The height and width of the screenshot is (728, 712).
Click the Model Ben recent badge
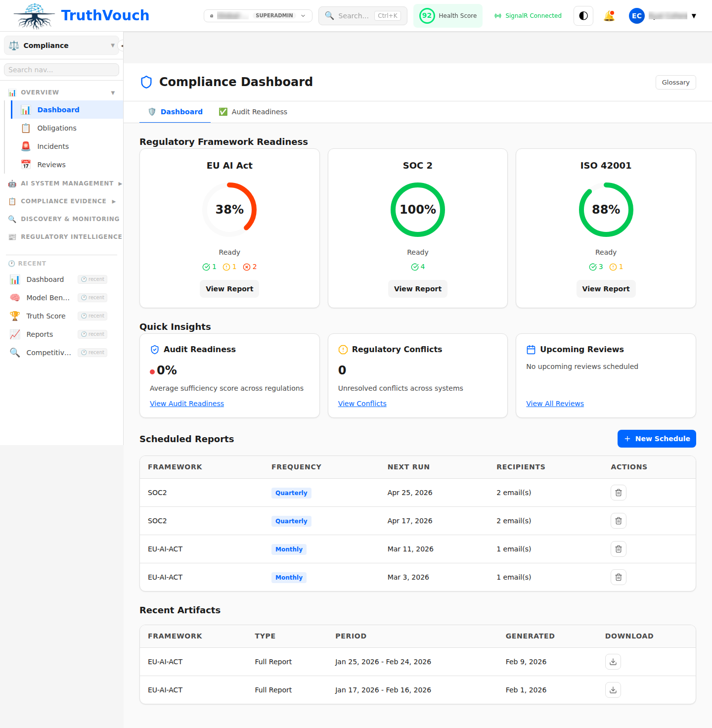pyautogui.click(x=92, y=297)
